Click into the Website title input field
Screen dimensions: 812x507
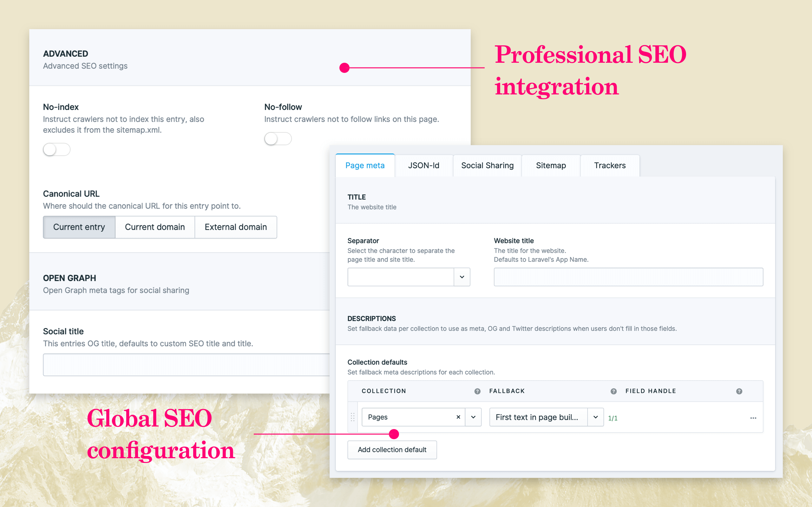click(x=628, y=277)
